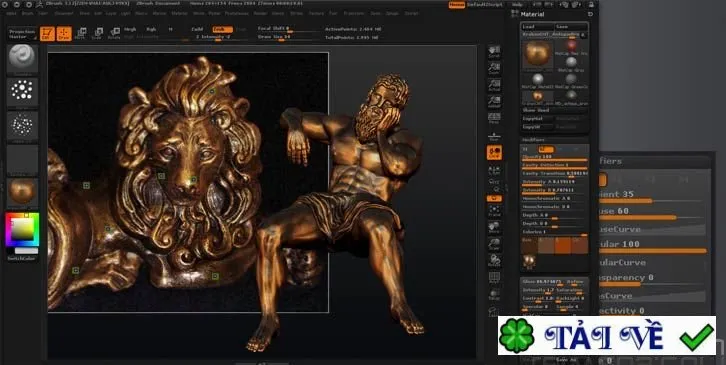The width and height of the screenshot is (726, 365).
Task: Enable the Zadd sculpt mode
Action: [x=197, y=29]
